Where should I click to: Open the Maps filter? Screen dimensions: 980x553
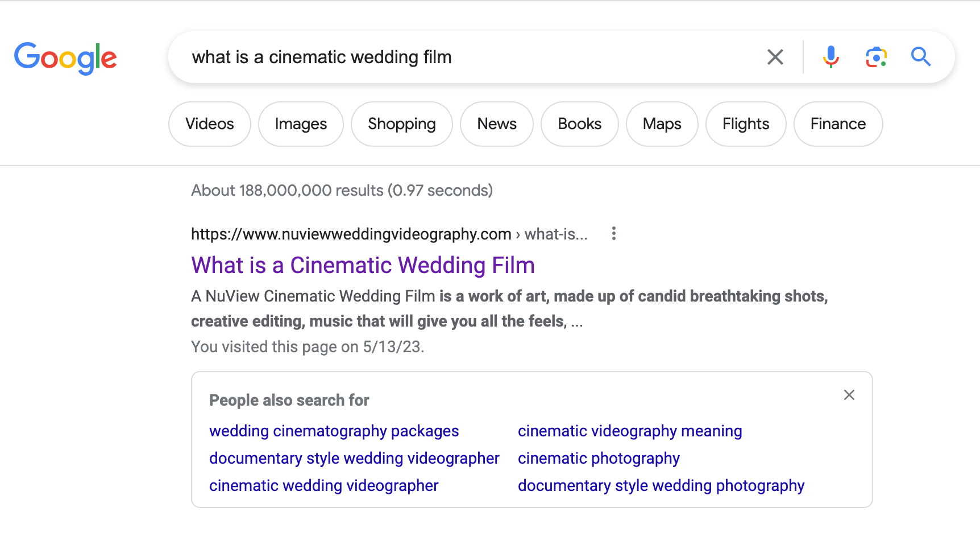click(x=662, y=124)
